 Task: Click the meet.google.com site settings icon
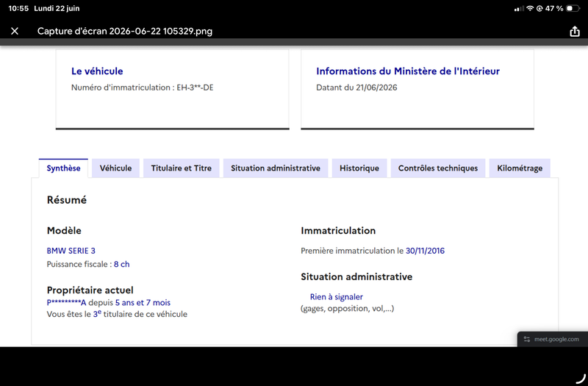(x=527, y=339)
